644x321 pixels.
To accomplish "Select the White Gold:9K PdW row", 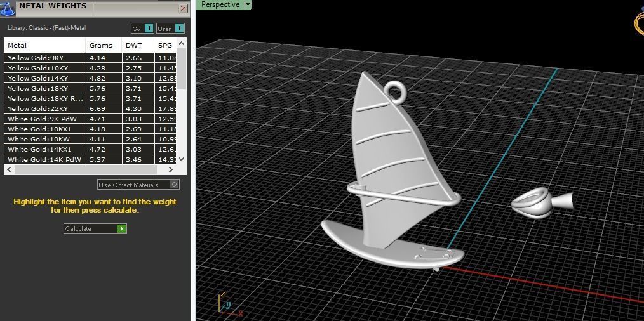I will 91,119.
